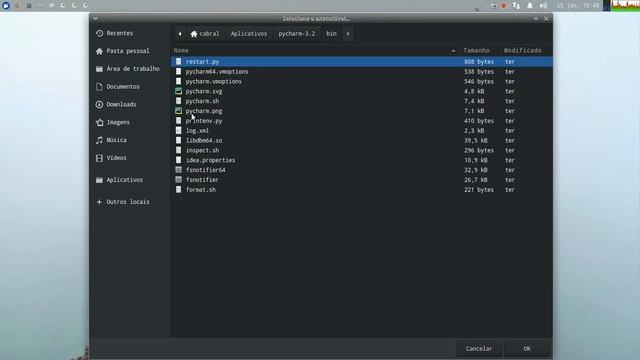Click the Downloads arrow icon
This screenshot has width=640, height=360.
click(99, 104)
